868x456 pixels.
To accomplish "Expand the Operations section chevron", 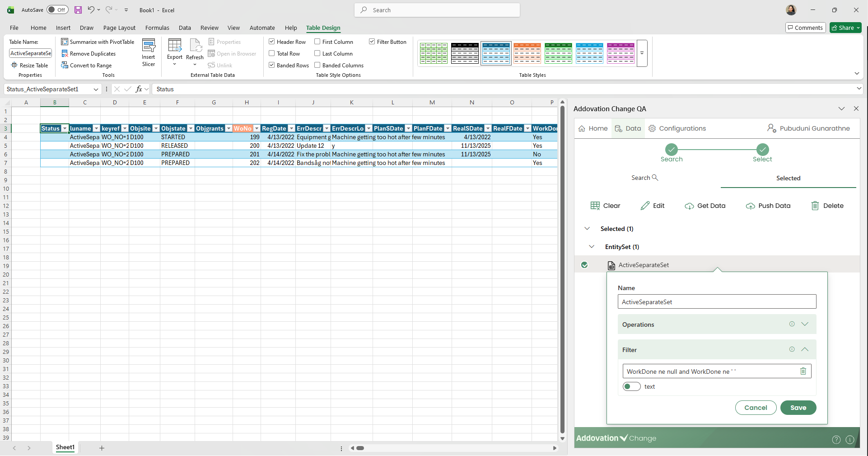I will [x=805, y=324].
